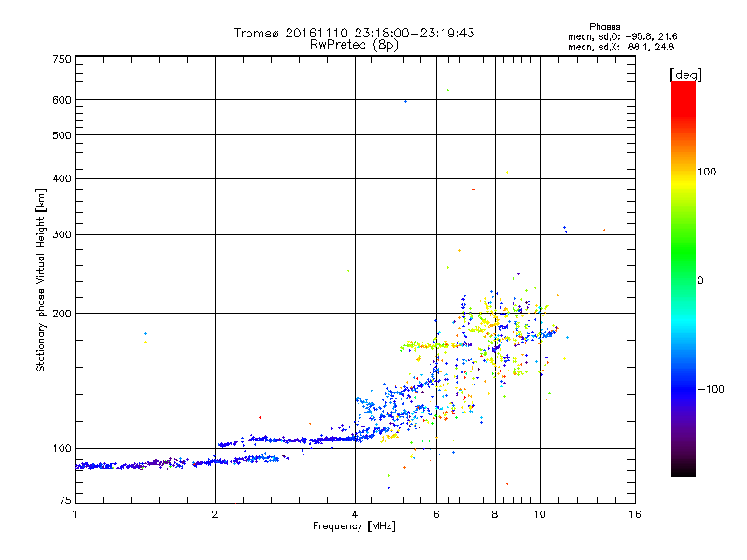Click the 'Frequency [MHz]' axis title
Viewport: 747px width, 560px height.
point(354,526)
